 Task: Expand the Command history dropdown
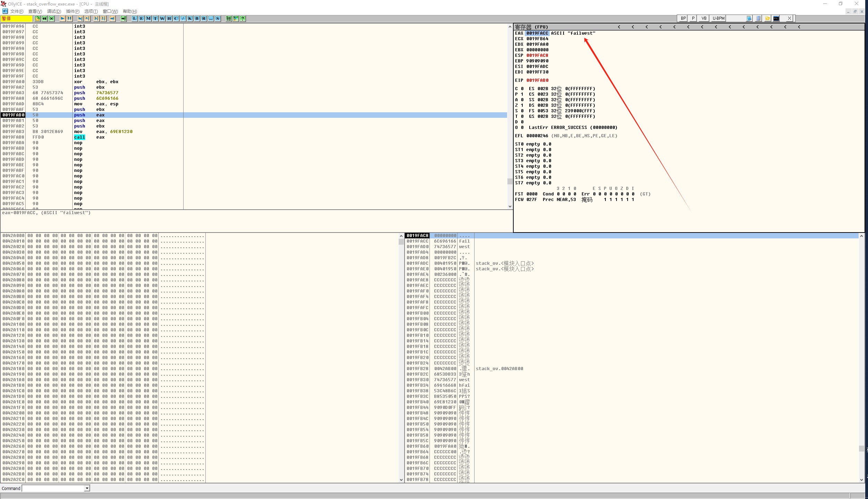point(87,488)
